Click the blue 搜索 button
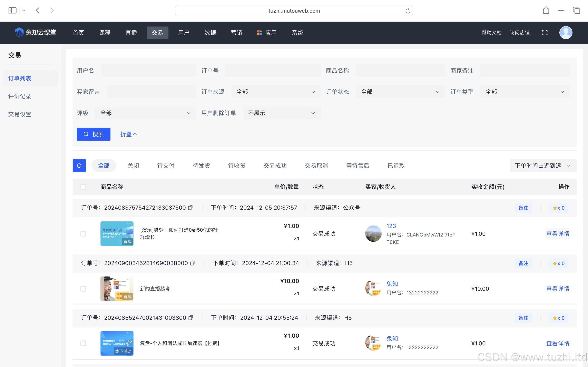The image size is (588, 367). 94,134
